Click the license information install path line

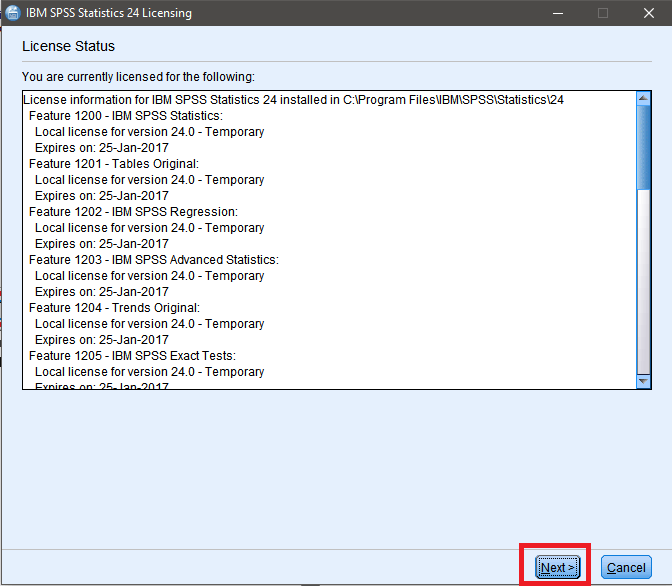pyautogui.click(x=294, y=100)
